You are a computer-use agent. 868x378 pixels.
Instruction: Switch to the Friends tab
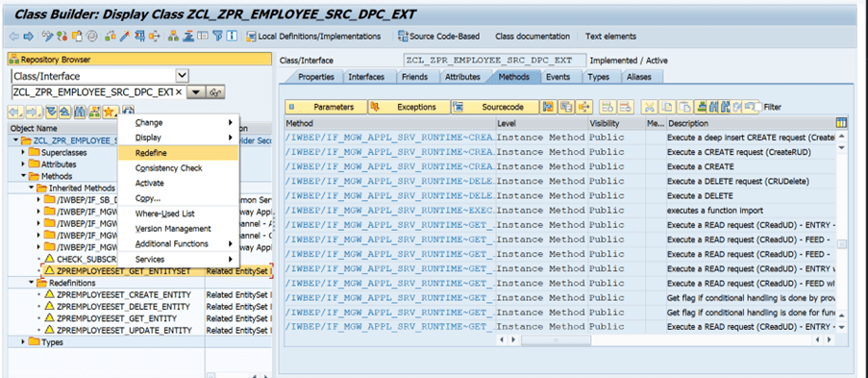(x=414, y=77)
